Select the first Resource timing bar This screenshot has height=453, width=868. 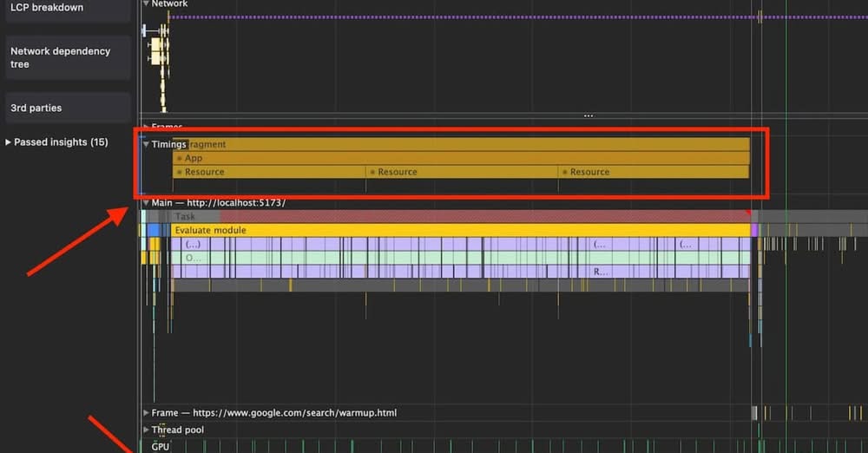(x=269, y=172)
